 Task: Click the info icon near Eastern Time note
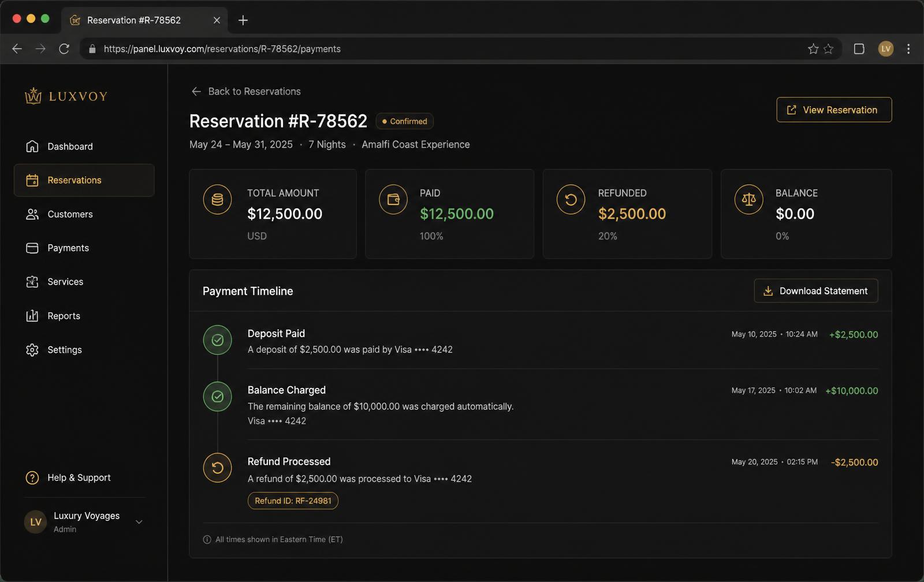207,539
